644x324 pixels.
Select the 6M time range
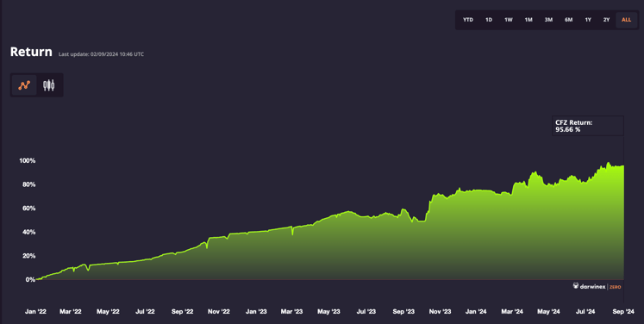click(568, 20)
